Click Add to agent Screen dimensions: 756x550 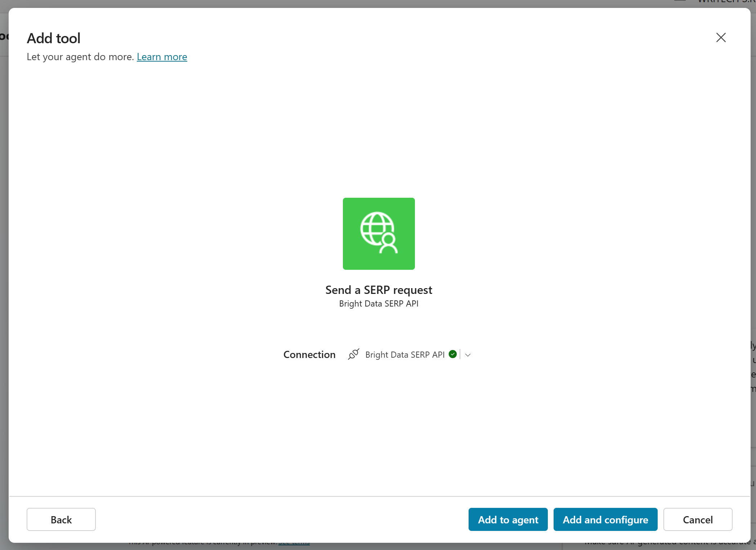coord(508,519)
